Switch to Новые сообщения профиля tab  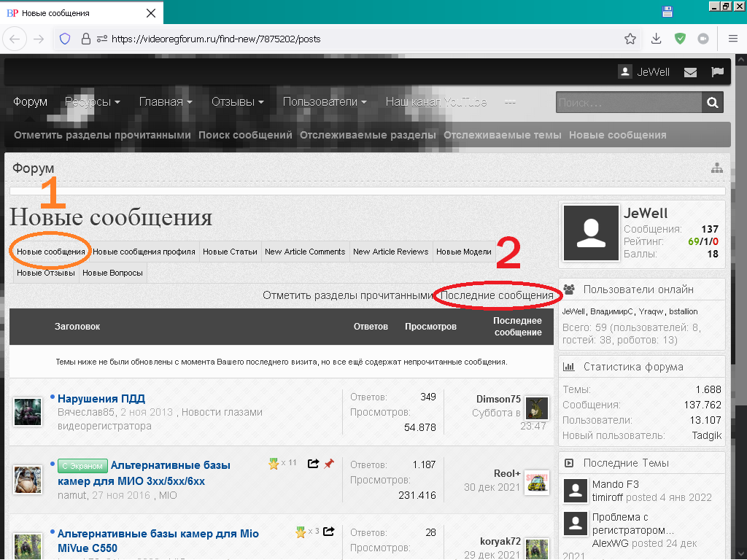pyautogui.click(x=144, y=252)
